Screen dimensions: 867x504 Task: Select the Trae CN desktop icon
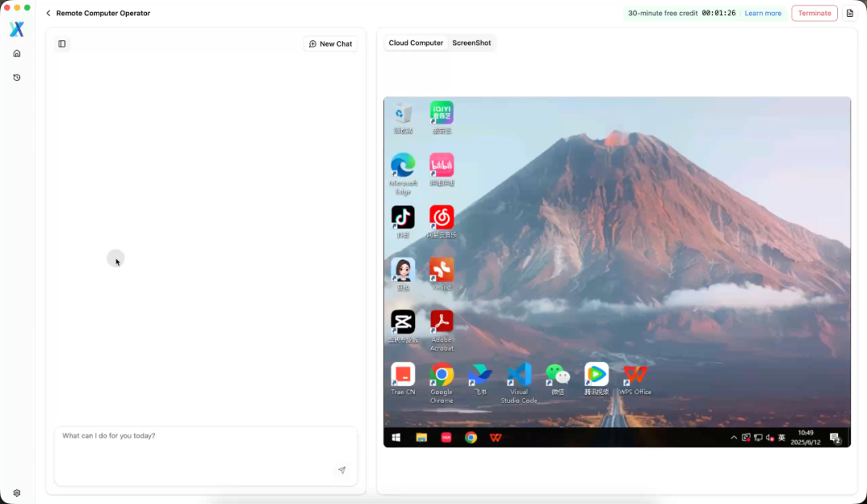pyautogui.click(x=403, y=379)
